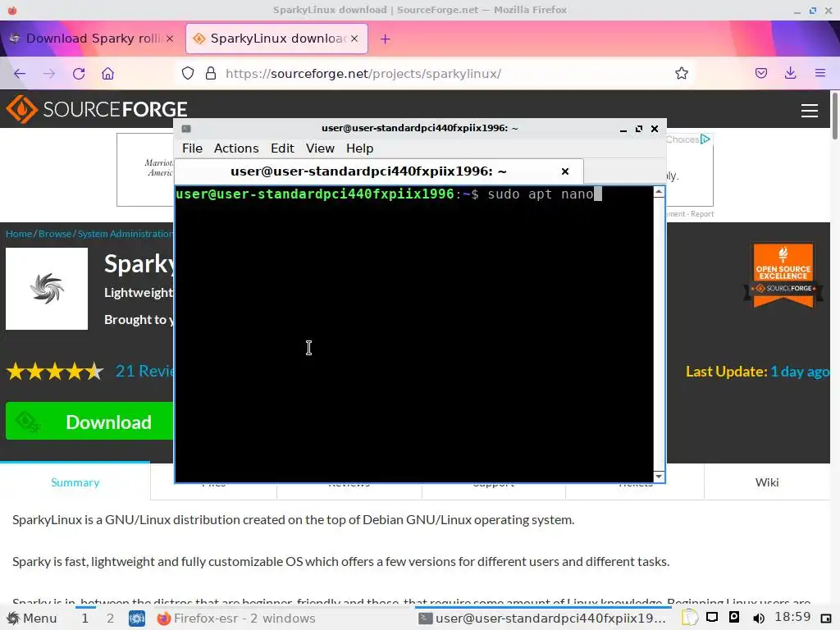The image size is (840, 630).
Task: Click the 1 day ago update link
Action: 799,372
